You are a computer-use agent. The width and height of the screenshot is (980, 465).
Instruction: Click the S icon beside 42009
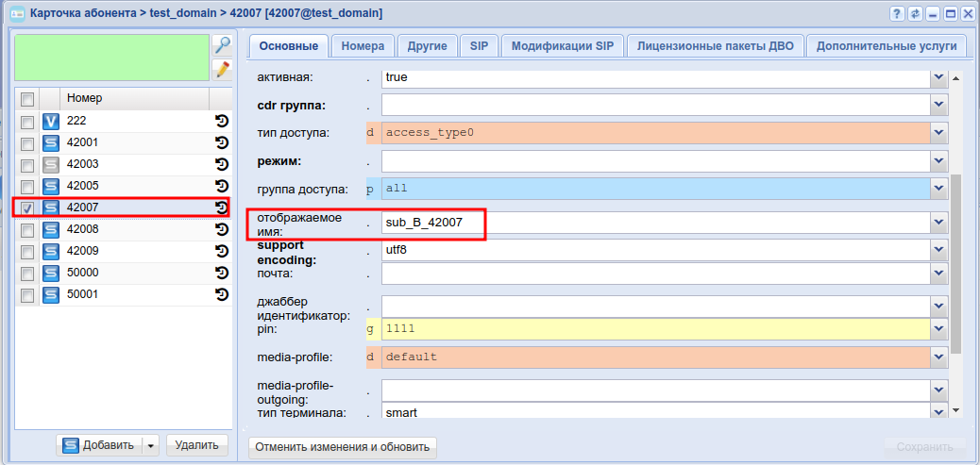[x=51, y=251]
